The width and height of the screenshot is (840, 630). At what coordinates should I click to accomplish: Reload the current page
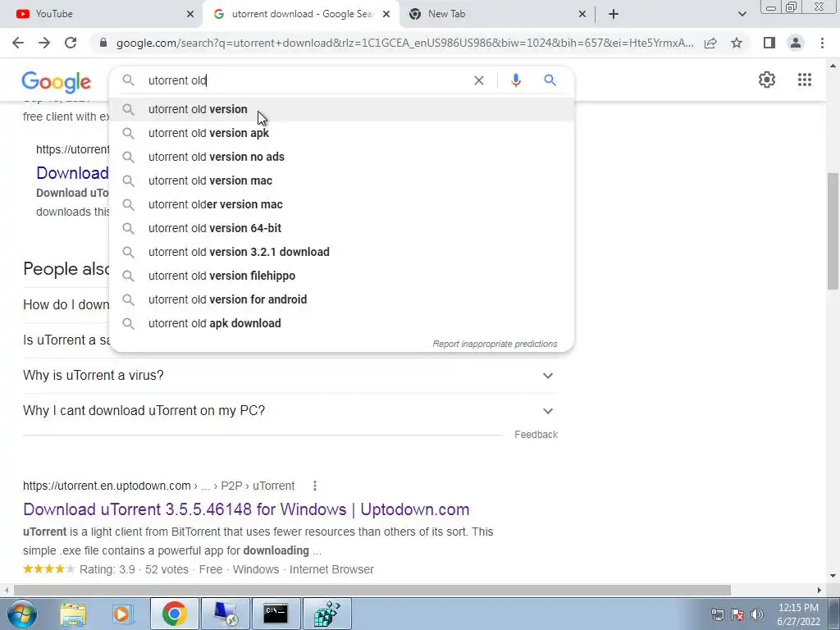(71, 43)
